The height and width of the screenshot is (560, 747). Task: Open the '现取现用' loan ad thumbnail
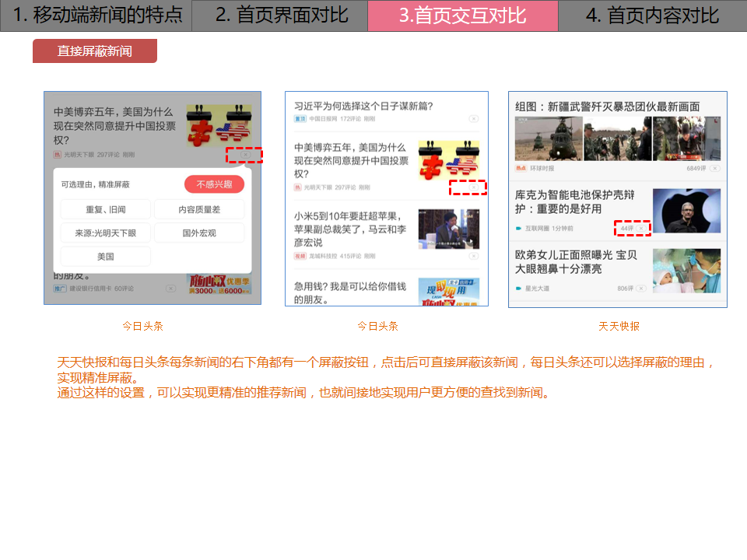coord(449,292)
